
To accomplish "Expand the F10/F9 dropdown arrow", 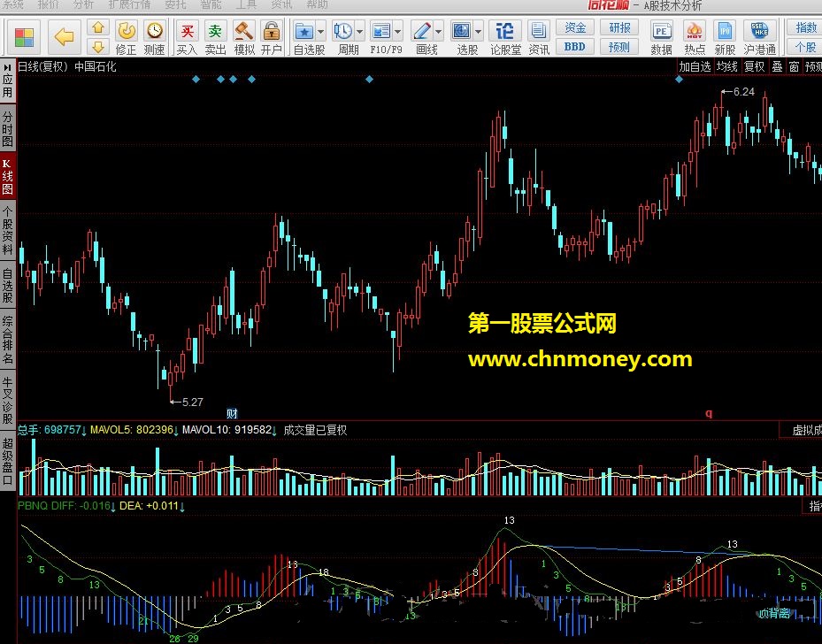I will tap(398, 32).
